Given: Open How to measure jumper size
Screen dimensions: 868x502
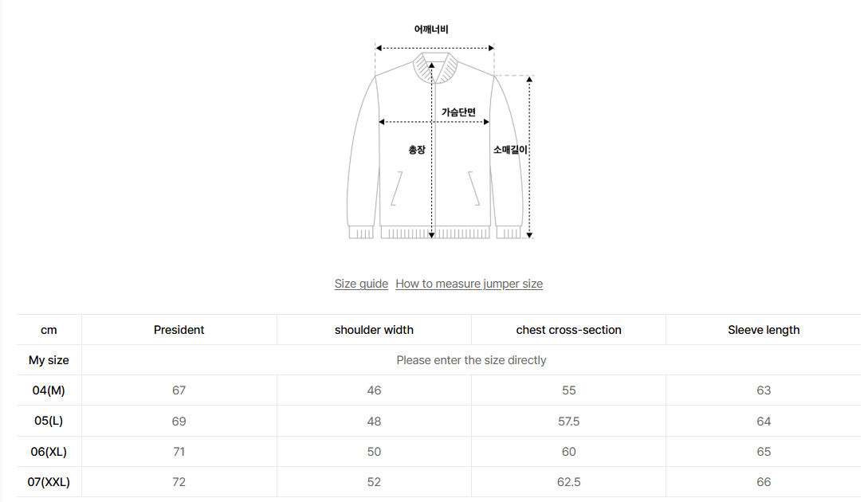Looking at the screenshot, I should tap(469, 283).
